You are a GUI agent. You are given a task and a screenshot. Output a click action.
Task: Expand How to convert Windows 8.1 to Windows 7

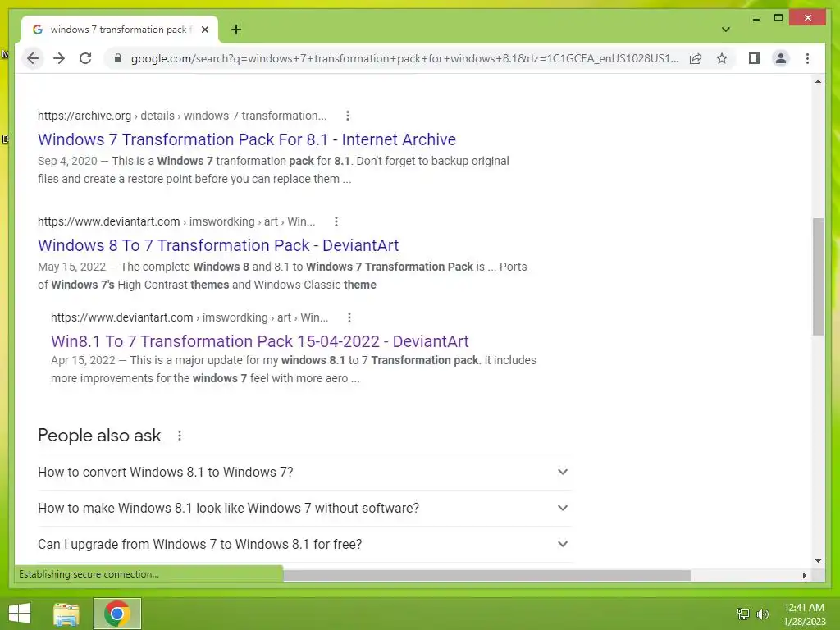pos(304,472)
